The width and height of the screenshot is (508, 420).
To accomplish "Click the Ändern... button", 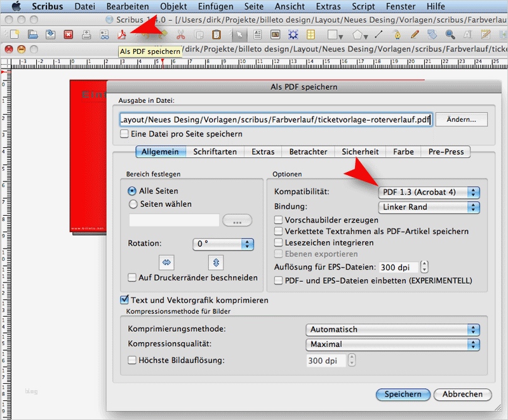I will pyautogui.click(x=462, y=119).
